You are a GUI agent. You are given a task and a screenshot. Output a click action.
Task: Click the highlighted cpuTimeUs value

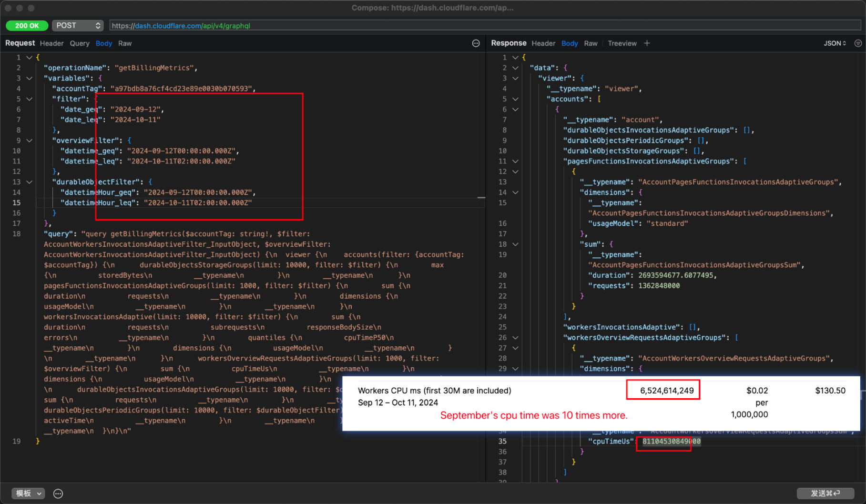[x=671, y=442]
